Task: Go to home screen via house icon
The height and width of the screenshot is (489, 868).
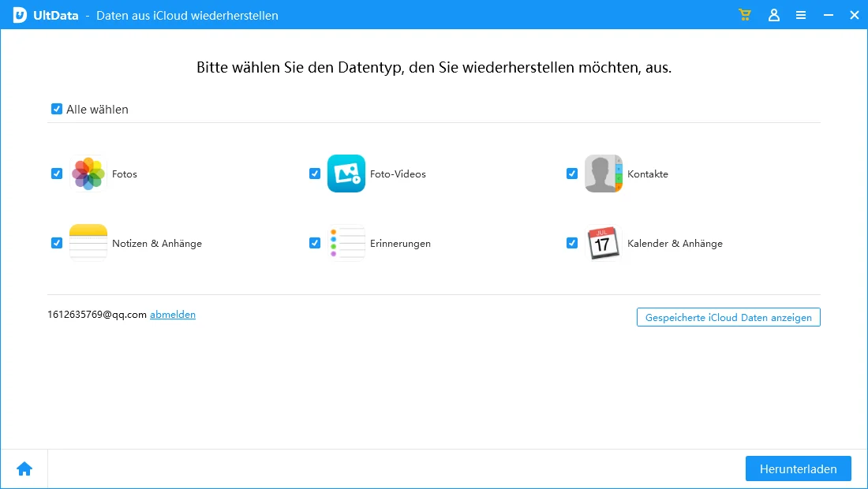Action: (x=24, y=468)
